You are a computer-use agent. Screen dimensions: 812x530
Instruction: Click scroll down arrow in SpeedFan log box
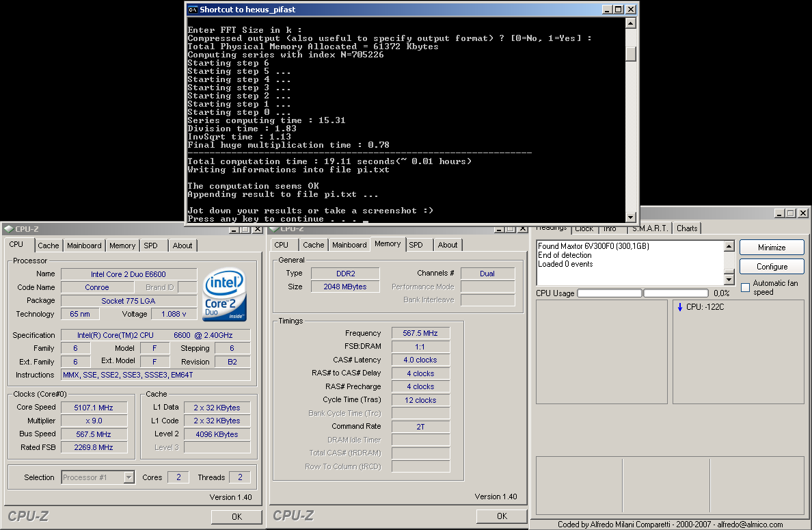click(x=729, y=279)
